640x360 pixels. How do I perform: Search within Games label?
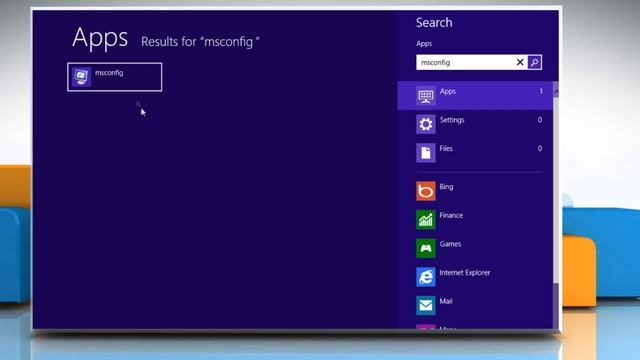[x=450, y=244]
